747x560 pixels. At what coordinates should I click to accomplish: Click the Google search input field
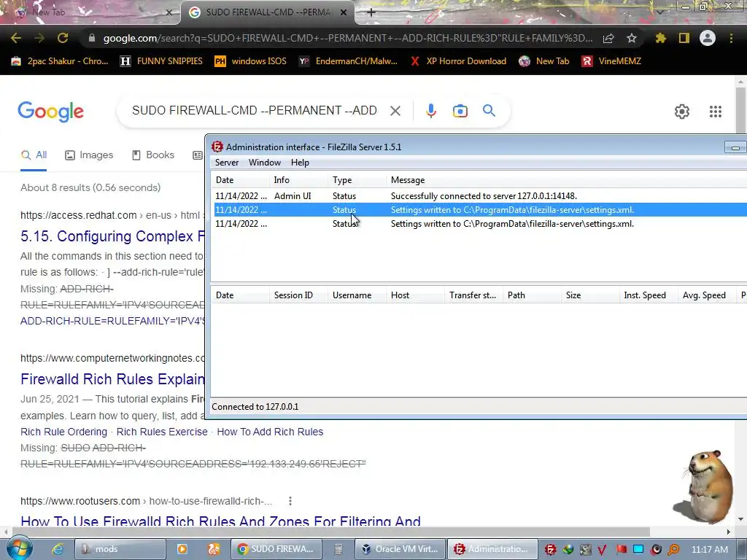(255, 111)
